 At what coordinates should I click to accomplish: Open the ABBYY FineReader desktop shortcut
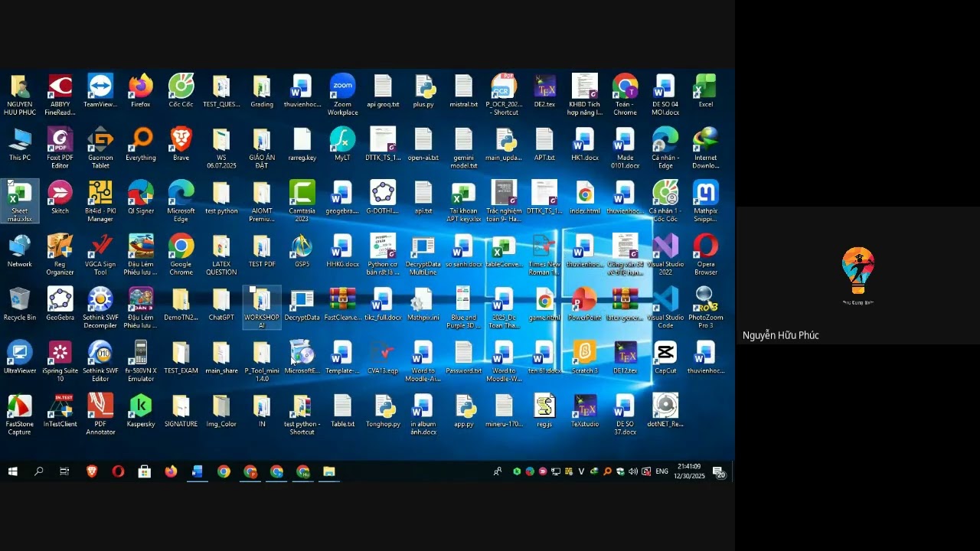(60, 95)
